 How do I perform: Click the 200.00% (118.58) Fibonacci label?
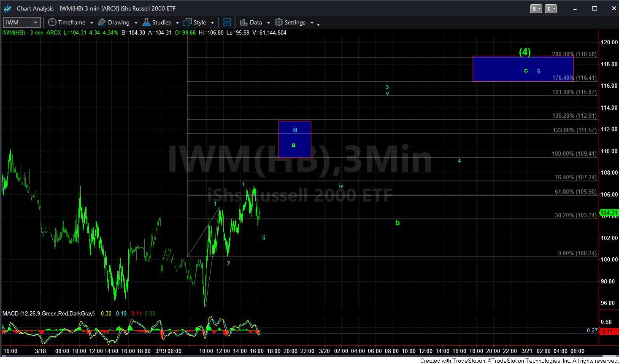pyautogui.click(x=574, y=54)
